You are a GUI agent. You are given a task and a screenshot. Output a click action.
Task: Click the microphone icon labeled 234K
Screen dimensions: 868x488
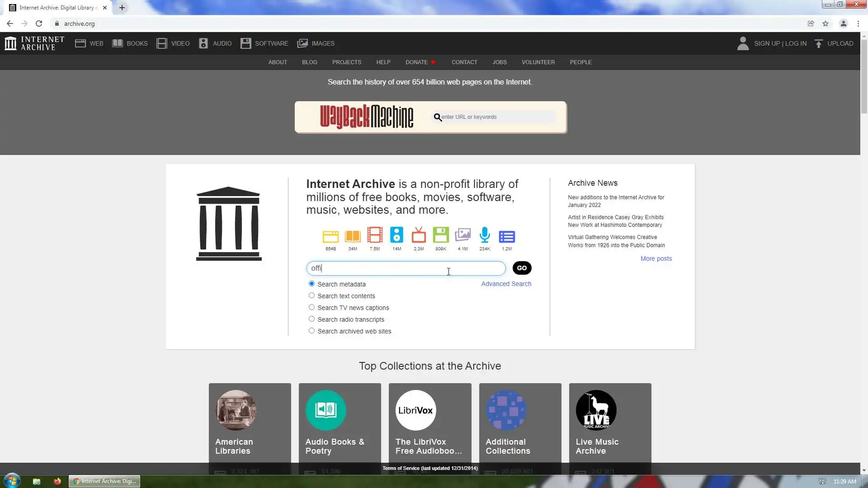pyautogui.click(x=485, y=235)
